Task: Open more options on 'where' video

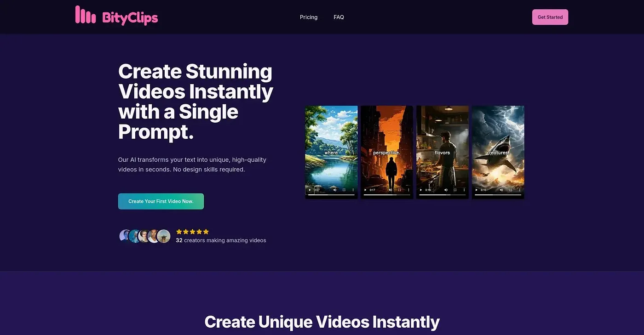Action: pyautogui.click(x=353, y=190)
